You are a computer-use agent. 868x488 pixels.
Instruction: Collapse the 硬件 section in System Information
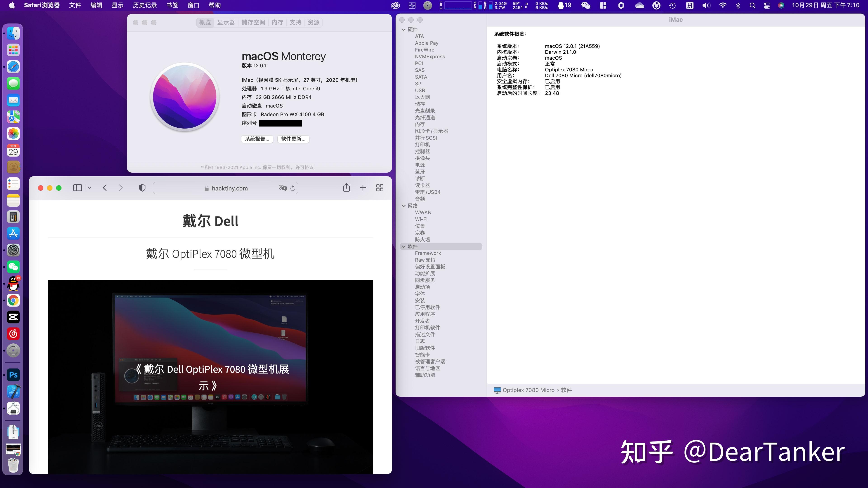(404, 29)
